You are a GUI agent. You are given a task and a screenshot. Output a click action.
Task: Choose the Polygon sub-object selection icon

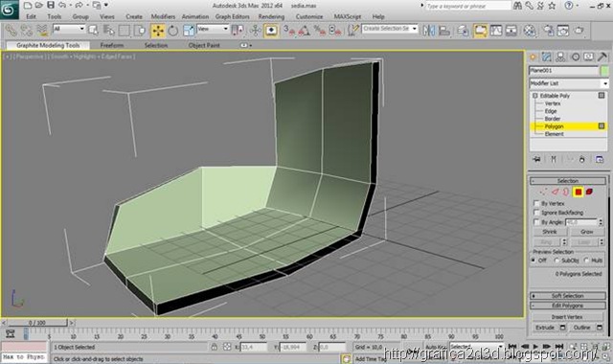pyautogui.click(x=578, y=192)
